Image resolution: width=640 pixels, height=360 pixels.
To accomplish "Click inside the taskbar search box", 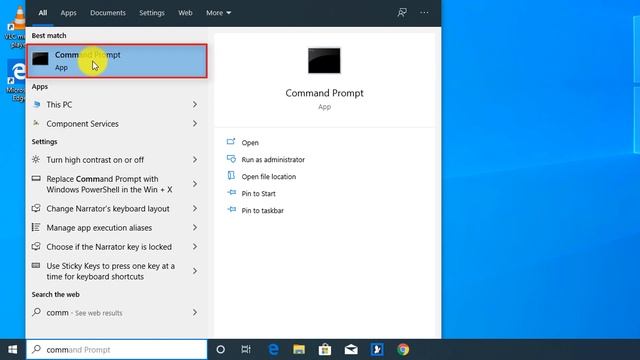I will [x=117, y=349].
